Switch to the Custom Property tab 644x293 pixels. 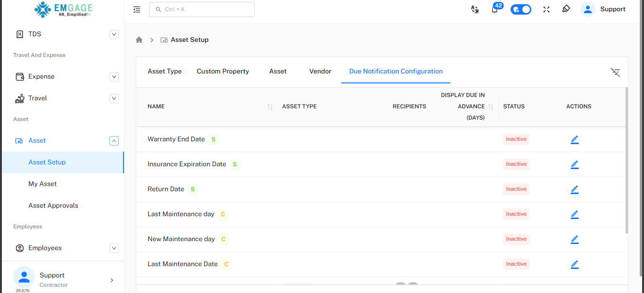223,72
